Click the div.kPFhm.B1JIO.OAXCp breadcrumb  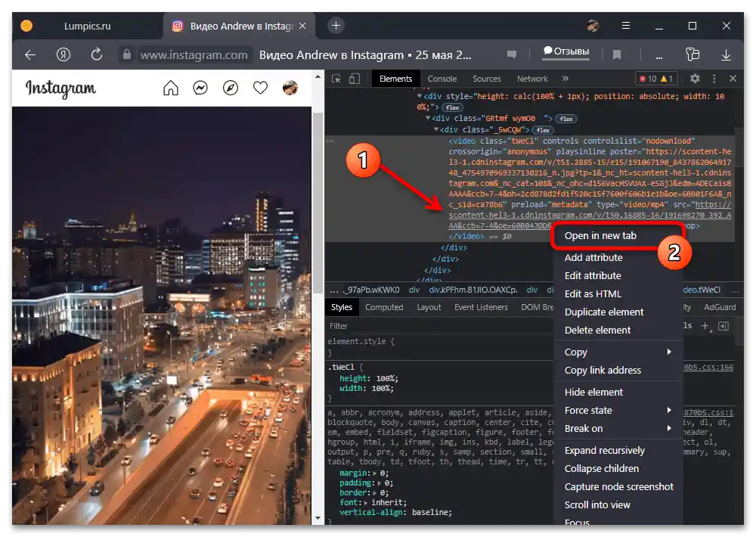[x=472, y=290]
